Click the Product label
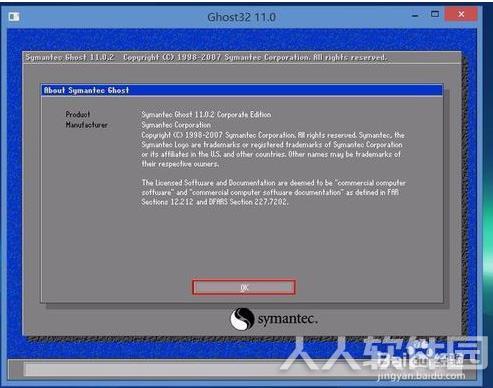 (78, 114)
